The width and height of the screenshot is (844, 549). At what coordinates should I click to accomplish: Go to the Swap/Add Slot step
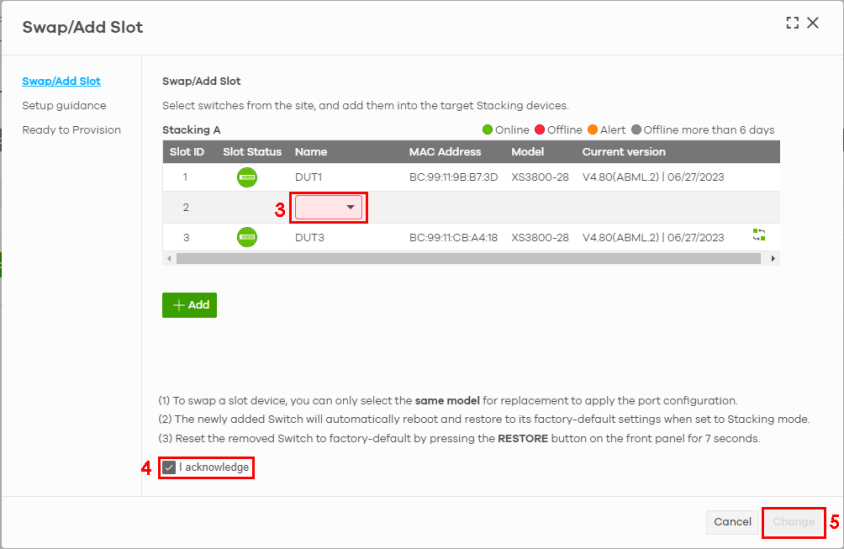tap(61, 81)
